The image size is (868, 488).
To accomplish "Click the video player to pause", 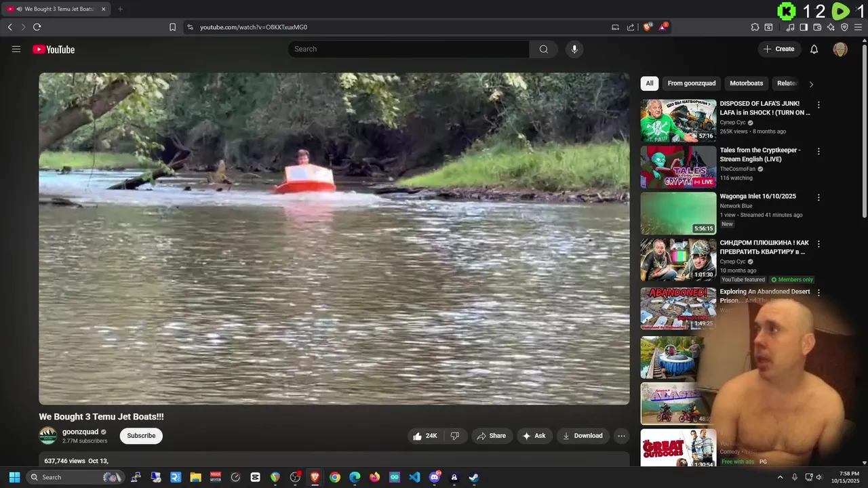I will click(334, 239).
